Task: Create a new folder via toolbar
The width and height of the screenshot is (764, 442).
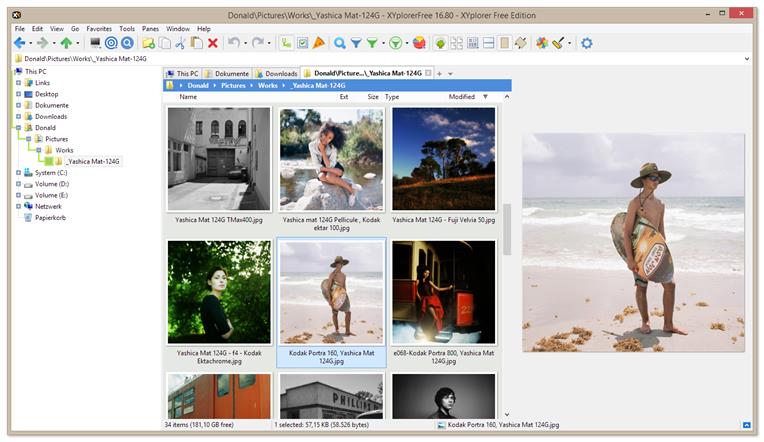Action: click(x=149, y=43)
